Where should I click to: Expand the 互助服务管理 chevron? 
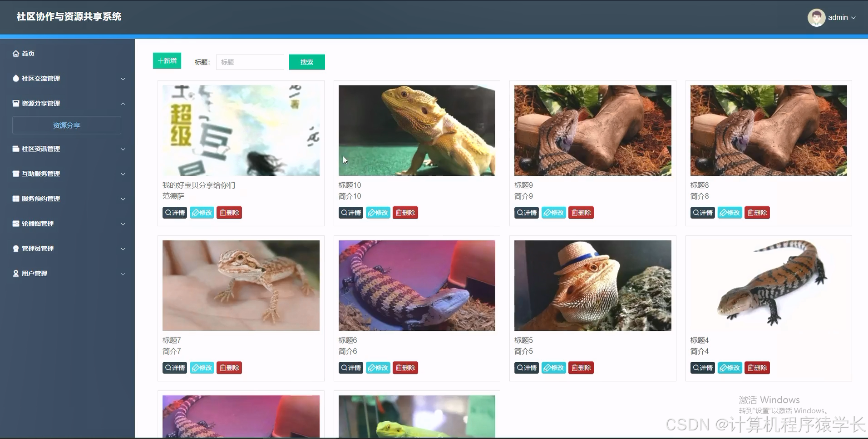click(x=123, y=175)
